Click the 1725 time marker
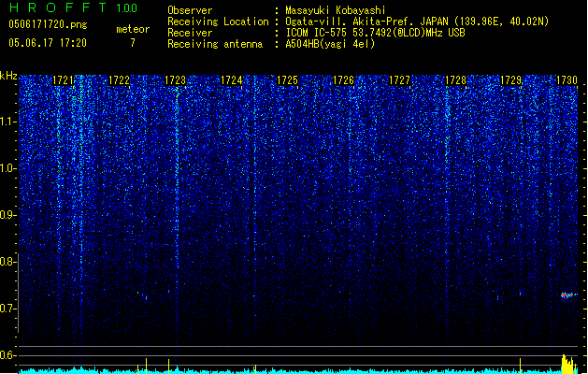The width and height of the screenshot is (588, 374). click(x=287, y=80)
